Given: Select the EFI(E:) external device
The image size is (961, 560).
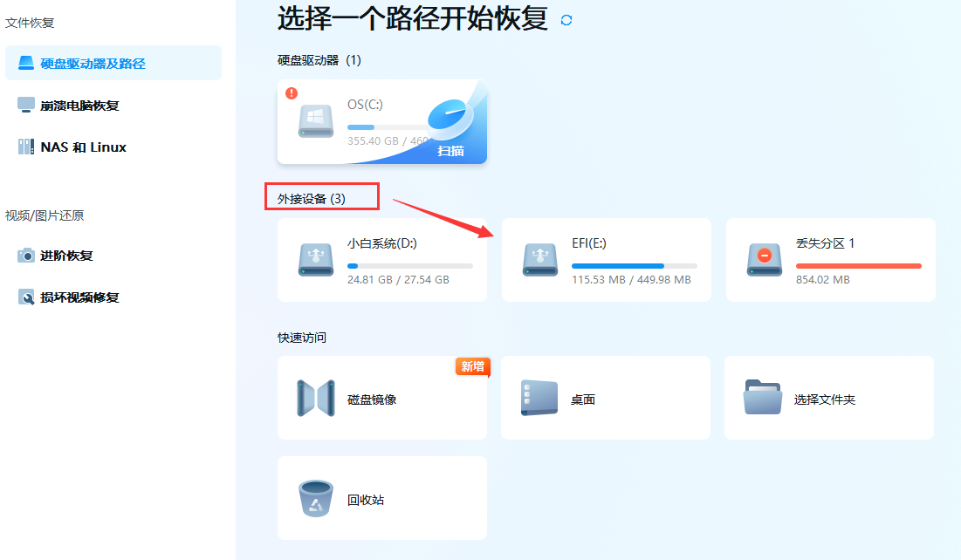Looking at the screenshot, I should 605,259.
